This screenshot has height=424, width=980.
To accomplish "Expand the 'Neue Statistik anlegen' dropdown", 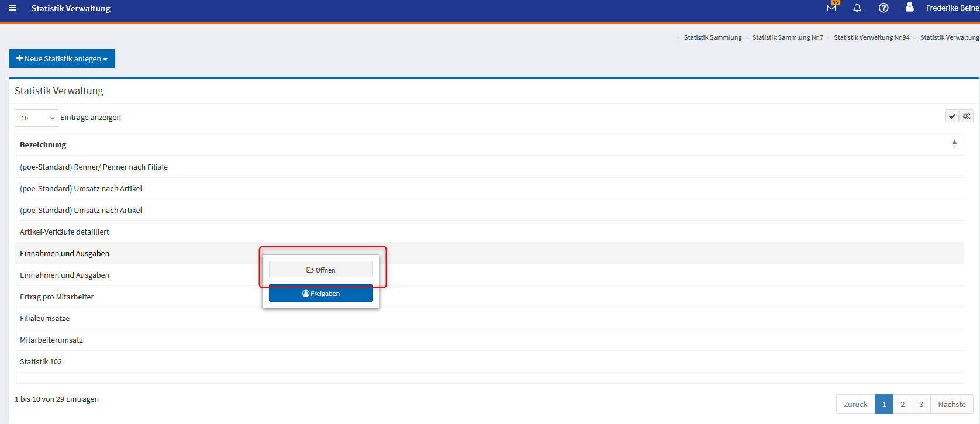I will pos(62,58).
